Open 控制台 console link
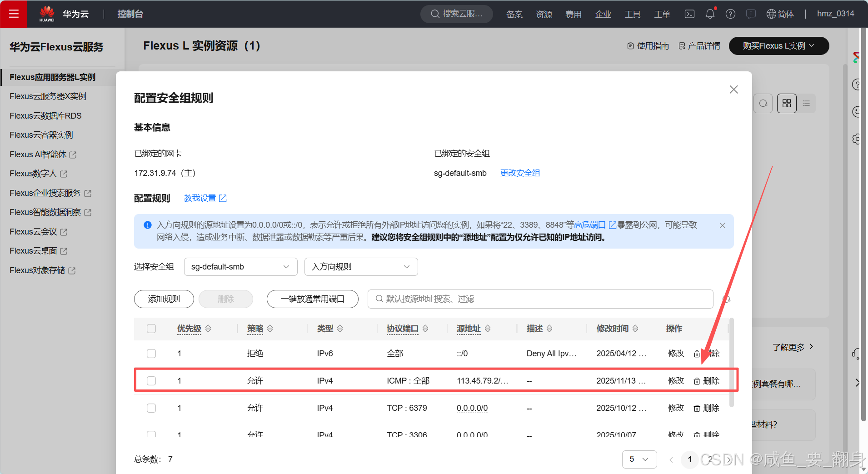The image size is (868, 474). [x=130, y=14]
